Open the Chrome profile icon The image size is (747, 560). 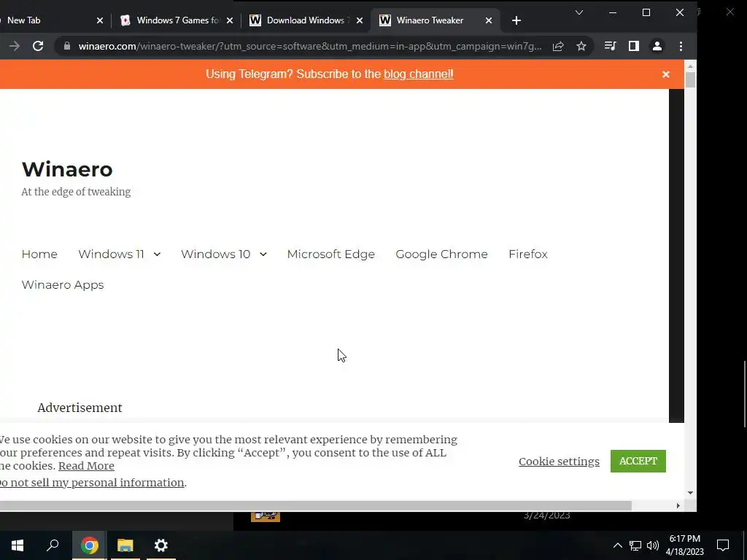click(657, 46)
